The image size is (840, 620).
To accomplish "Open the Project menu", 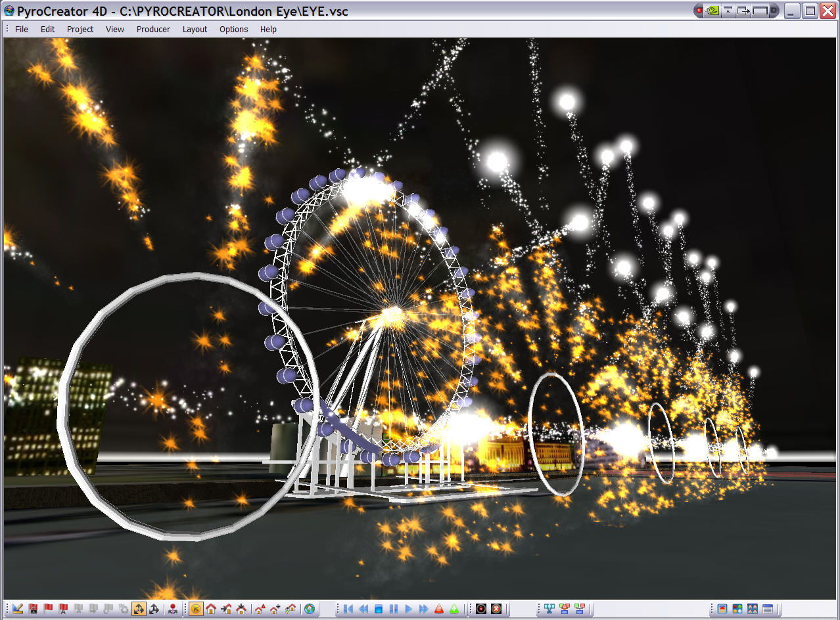I will (80, 29).
